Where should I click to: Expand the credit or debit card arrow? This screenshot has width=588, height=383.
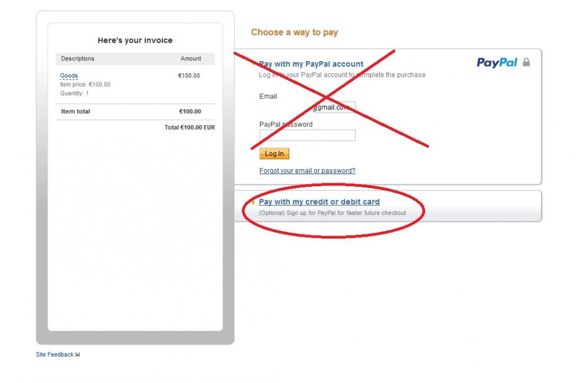pyautogui.click(x=253, y=202)
